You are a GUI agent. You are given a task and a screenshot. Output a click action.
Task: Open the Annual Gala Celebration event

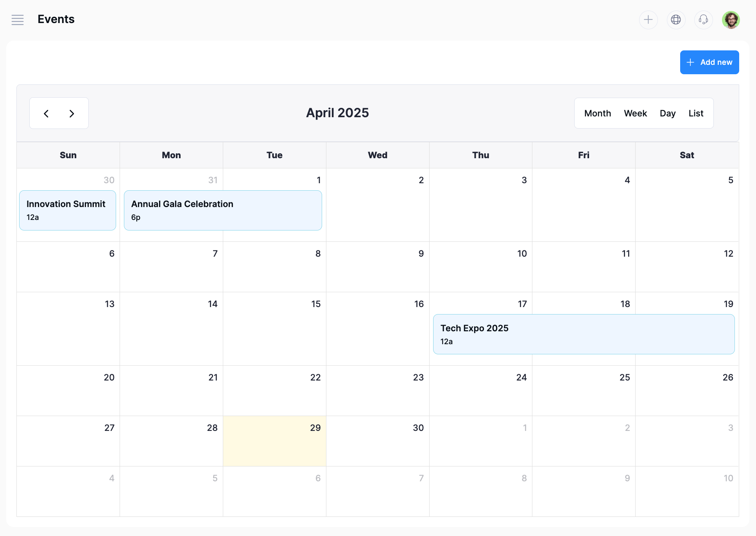click(x=223, y=210)
